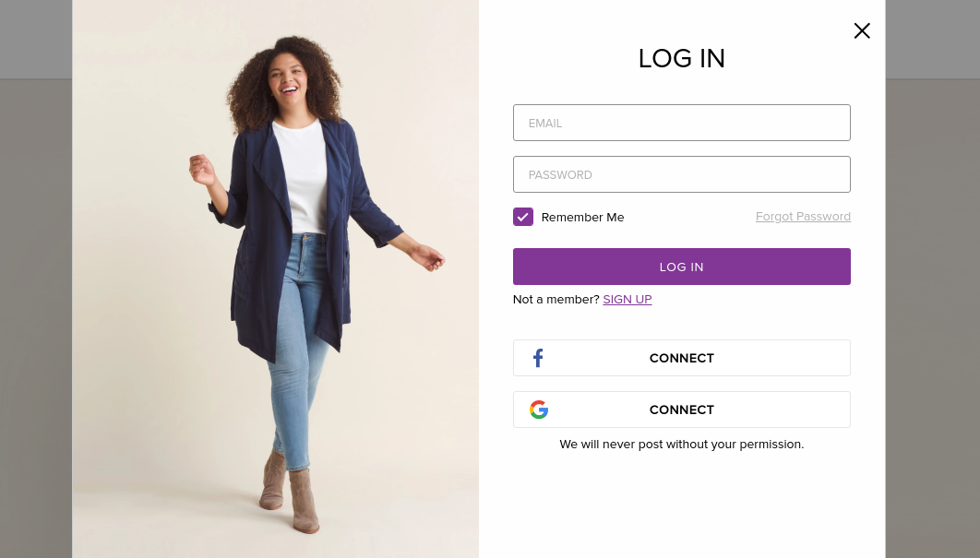Click the model's smiling face in photo
Viewport: 980px width, 558px height.
pos(288,78)
